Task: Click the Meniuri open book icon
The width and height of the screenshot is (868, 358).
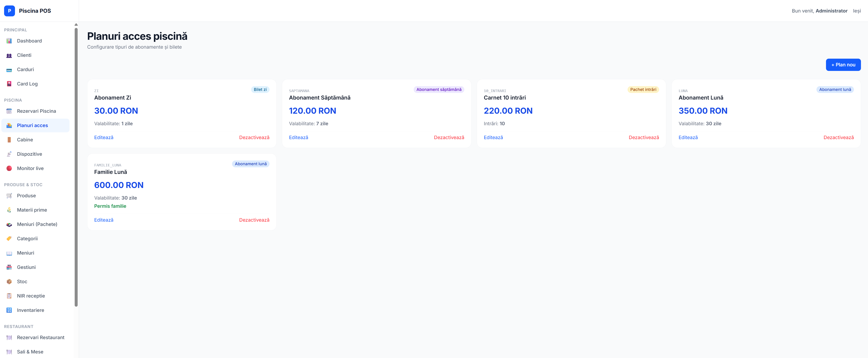Action: (9, 253)
